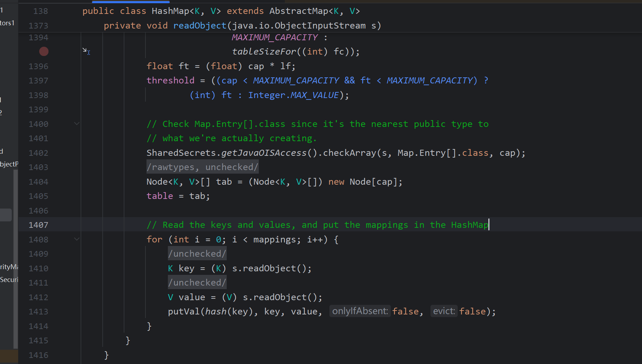Click line number 1397 in the gutter
The height and width of the screenshot is (364, 642).
coord(38,81)
